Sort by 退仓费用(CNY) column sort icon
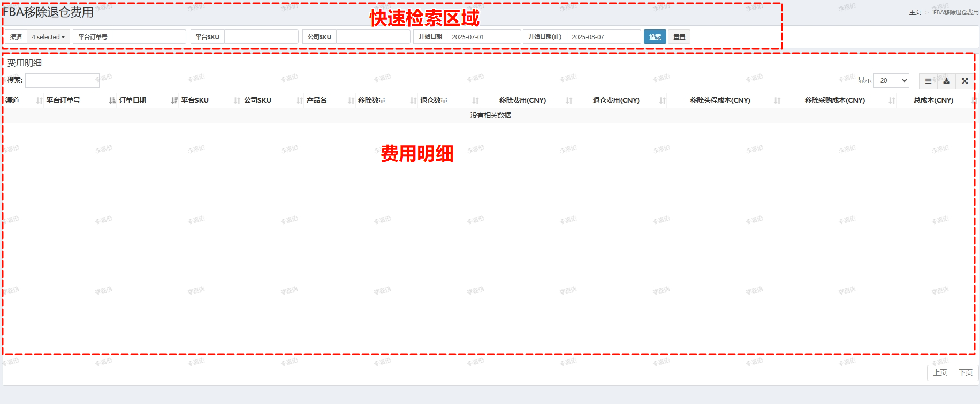980x404 pixels. (663, 101)
